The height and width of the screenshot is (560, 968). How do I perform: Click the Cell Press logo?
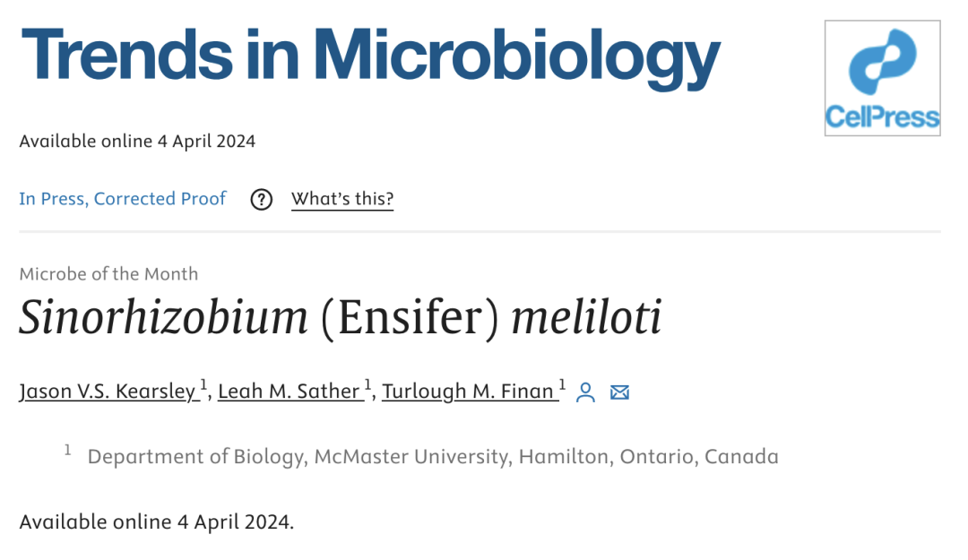coord(882,78)
